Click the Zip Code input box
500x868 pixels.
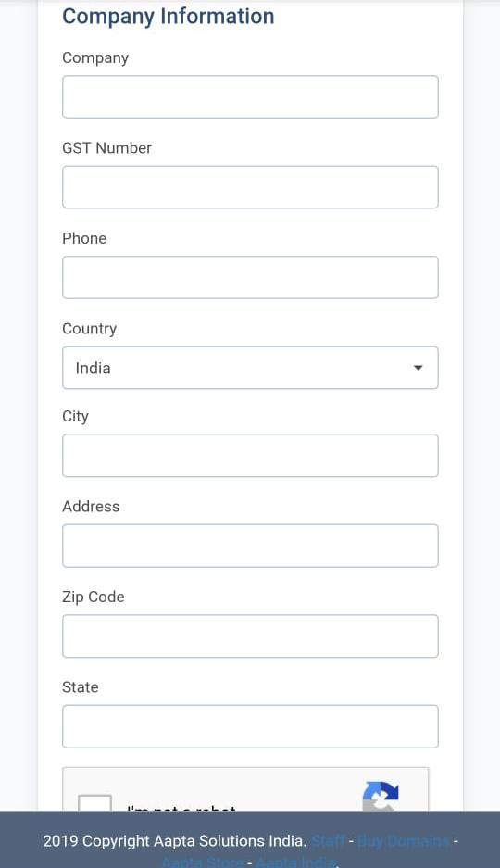point(250,636)
